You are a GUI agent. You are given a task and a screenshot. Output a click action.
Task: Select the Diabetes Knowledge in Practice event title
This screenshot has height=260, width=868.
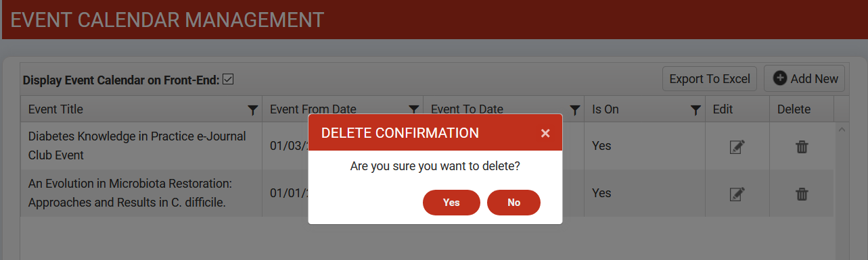(x=137, y=146)
